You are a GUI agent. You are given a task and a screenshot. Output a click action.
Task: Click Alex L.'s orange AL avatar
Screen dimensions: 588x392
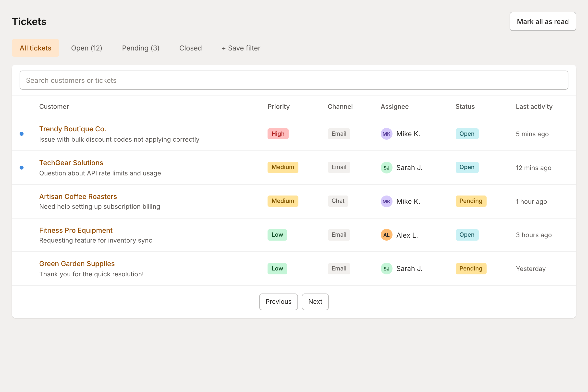[x=386, y=235]
